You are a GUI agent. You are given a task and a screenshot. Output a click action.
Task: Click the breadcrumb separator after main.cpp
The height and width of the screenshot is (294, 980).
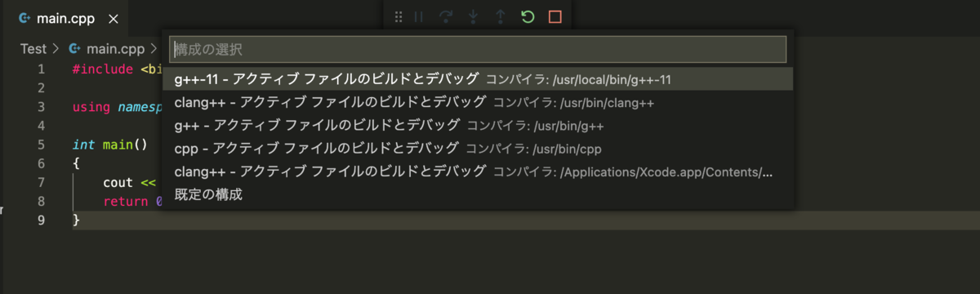pyautogui.click(x=153, y=49)
